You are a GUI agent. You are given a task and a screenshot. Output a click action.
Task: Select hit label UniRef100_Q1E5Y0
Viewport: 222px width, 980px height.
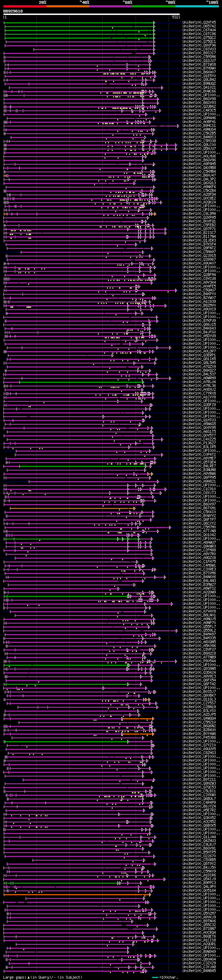[199, 76]
